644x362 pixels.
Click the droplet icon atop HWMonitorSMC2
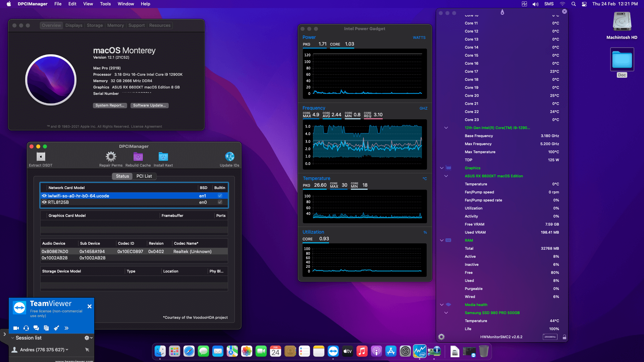click(x=502, y=12)
